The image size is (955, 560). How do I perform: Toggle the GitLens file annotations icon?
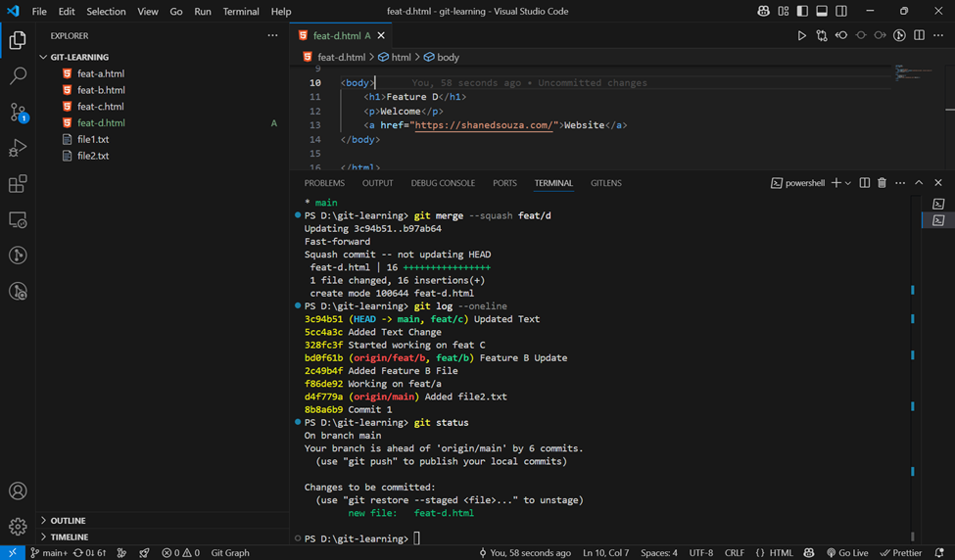pos(899,36)
